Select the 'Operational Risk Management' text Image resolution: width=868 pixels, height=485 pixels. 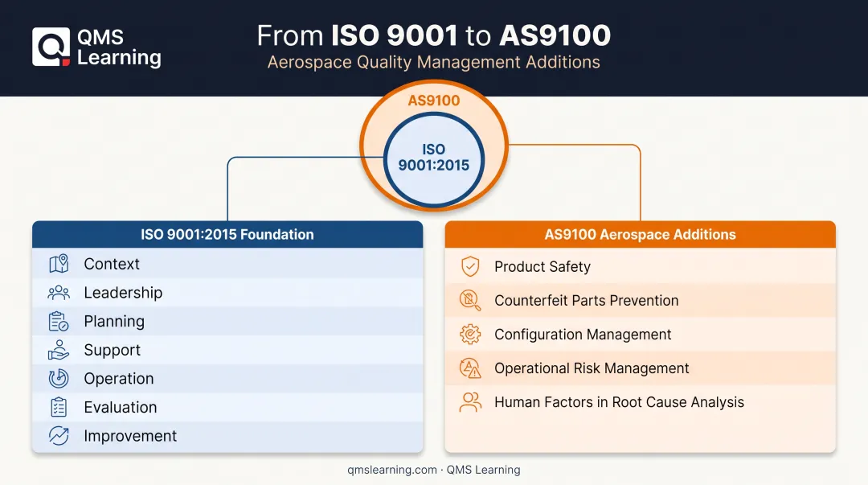[592, 368]
